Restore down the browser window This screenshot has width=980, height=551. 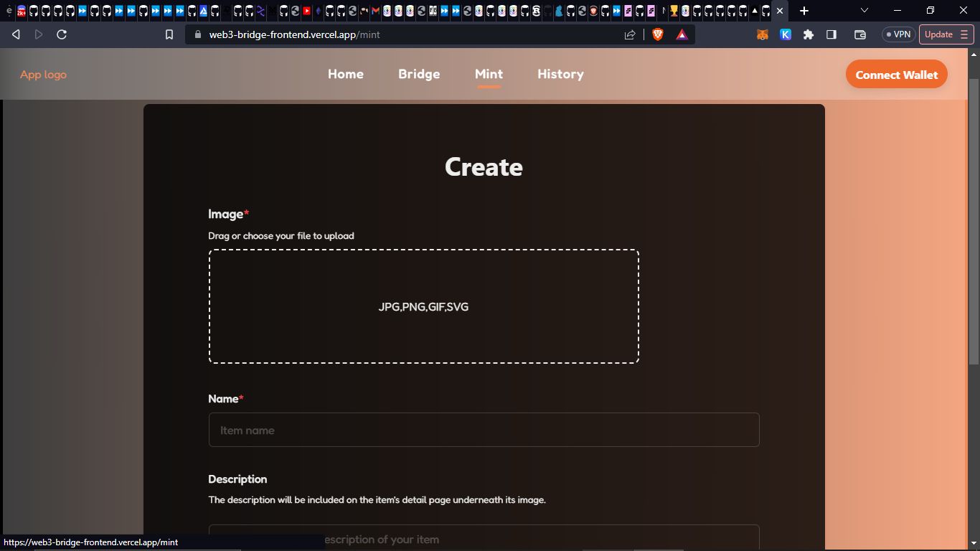(930, 11)
